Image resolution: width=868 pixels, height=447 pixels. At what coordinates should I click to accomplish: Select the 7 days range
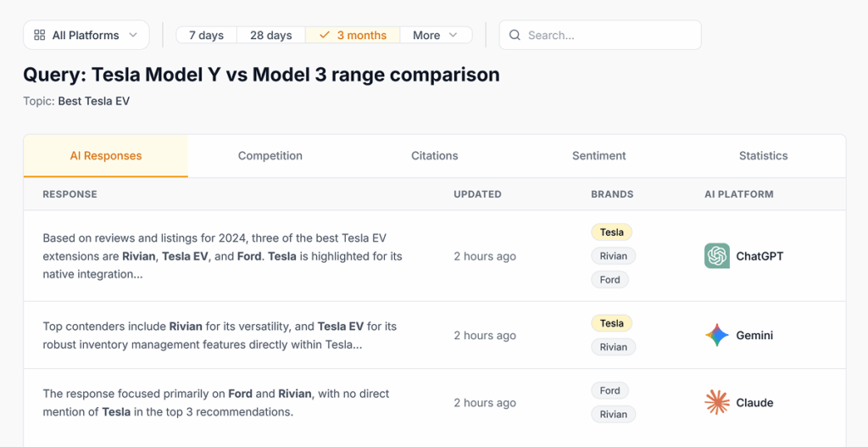[207, 35]
